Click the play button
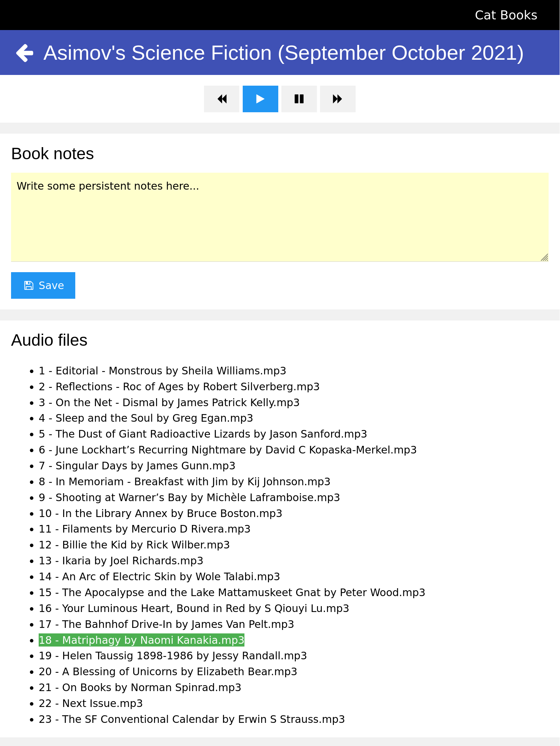Screen dimensions: 560x746 coord(260,99)
